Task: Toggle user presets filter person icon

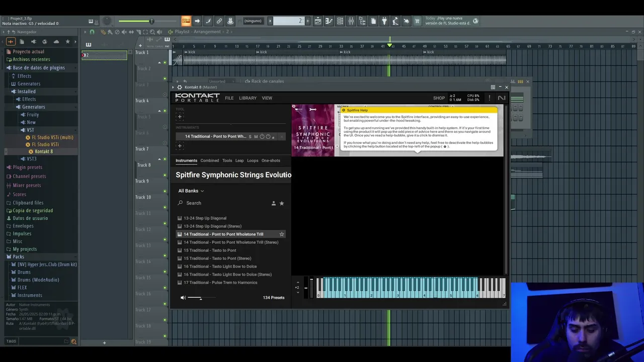Action: point(274,203)
